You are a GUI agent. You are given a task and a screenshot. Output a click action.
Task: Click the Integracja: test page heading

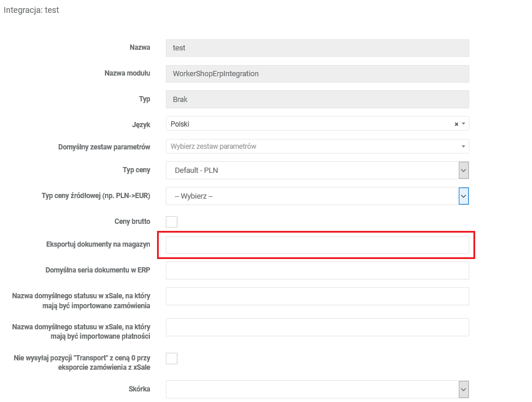pyautogui.click(x=32, y=11)
